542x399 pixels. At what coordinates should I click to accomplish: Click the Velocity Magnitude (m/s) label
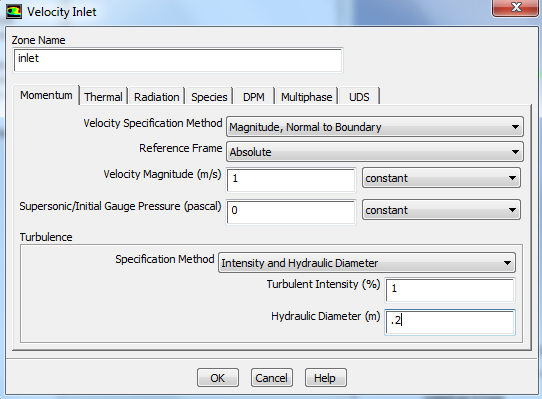[x=162, y=174]
